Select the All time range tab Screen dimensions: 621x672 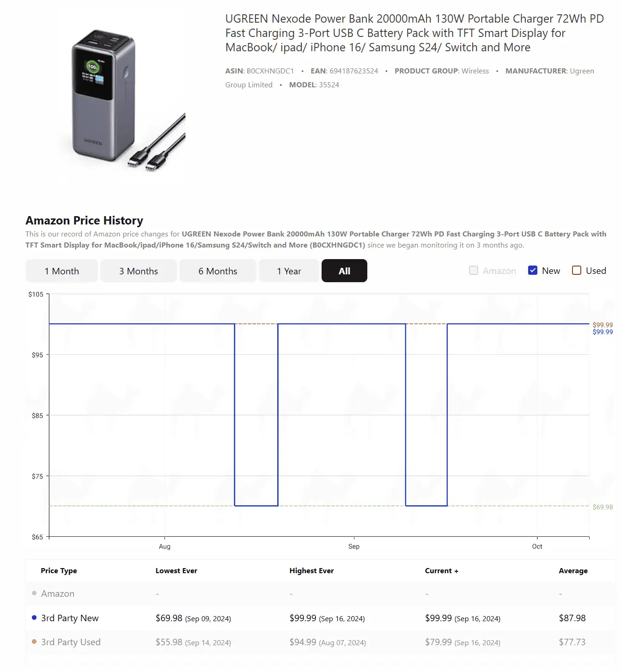coord(344,271)
